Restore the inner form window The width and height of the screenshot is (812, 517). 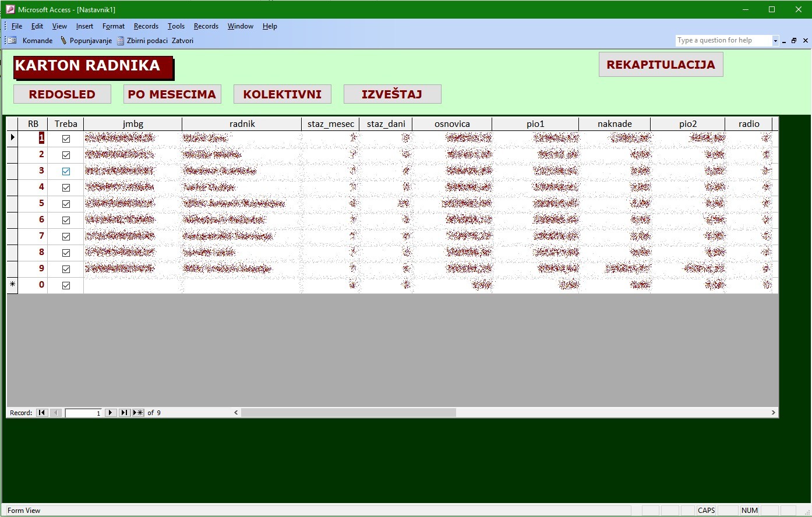coord(793,41)
